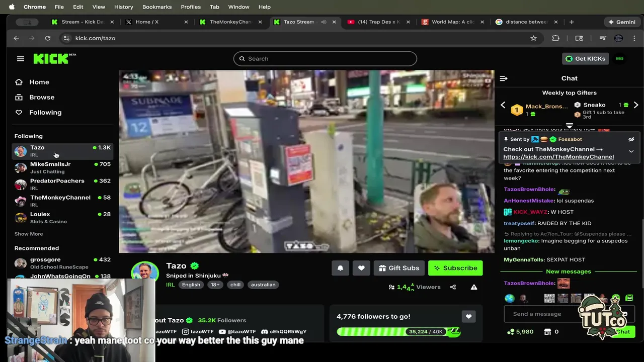Switch to the Stream - Kick Dashboard tab

[83, 22]
